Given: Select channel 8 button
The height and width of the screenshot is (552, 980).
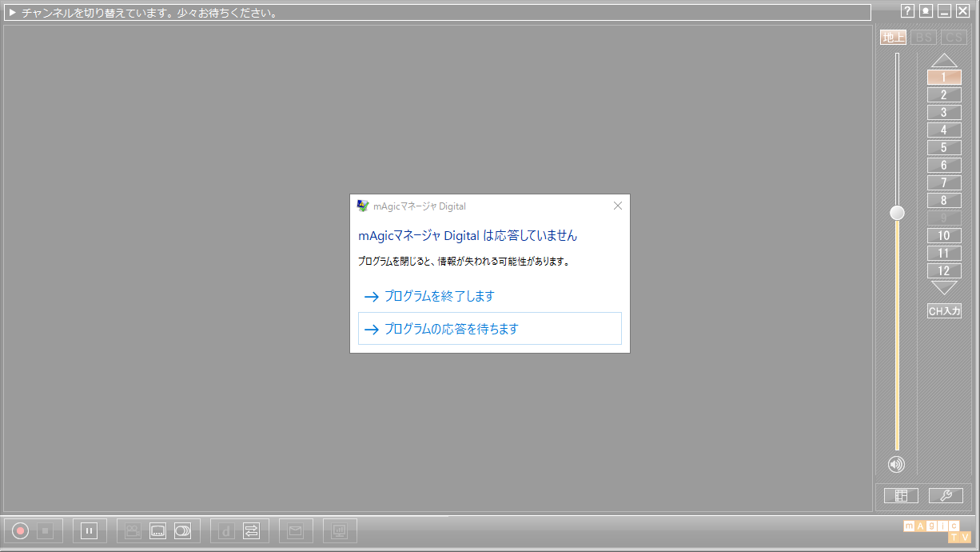Looking at the screenshot, I should click(x=944, y=201).
